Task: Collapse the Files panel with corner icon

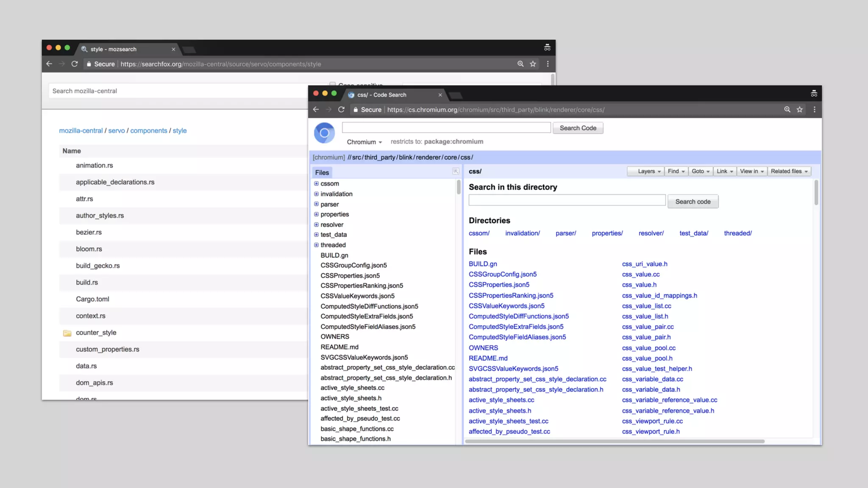Action: 456,171
